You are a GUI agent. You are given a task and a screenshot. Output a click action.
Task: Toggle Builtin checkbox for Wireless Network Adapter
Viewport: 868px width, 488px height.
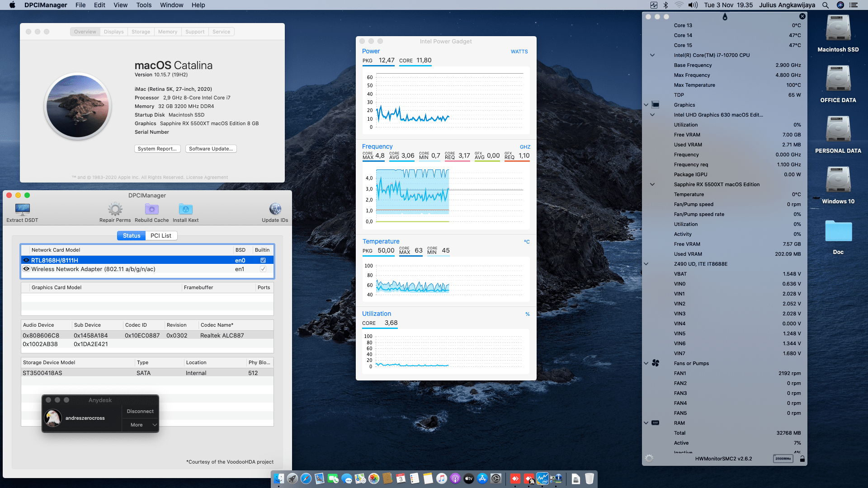point(263,269)
